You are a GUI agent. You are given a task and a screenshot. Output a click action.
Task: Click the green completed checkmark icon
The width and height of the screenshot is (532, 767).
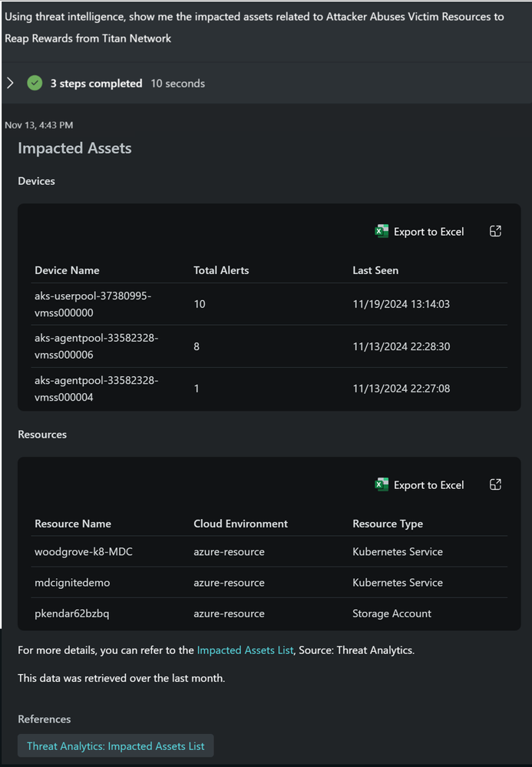coord(35,83)
